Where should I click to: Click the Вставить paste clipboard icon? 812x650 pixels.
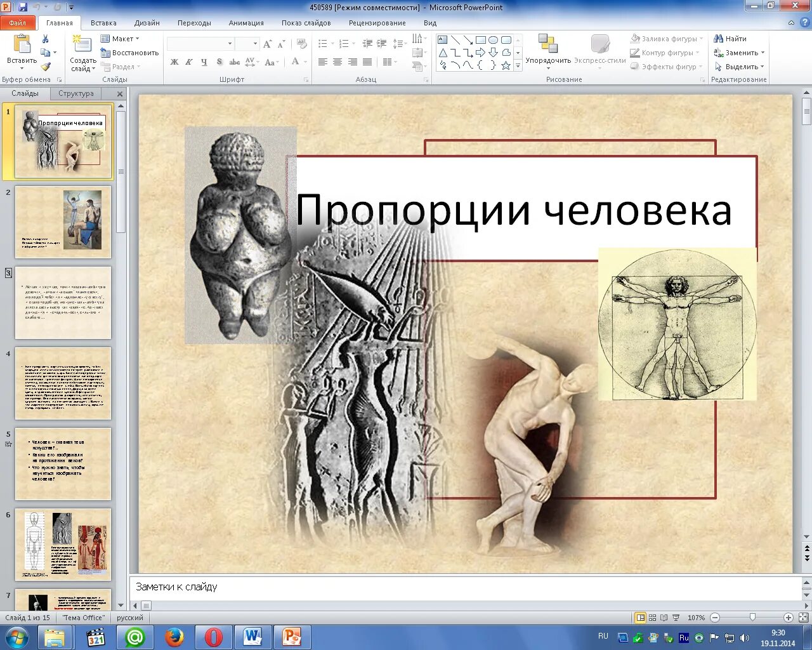pos(22,44)
